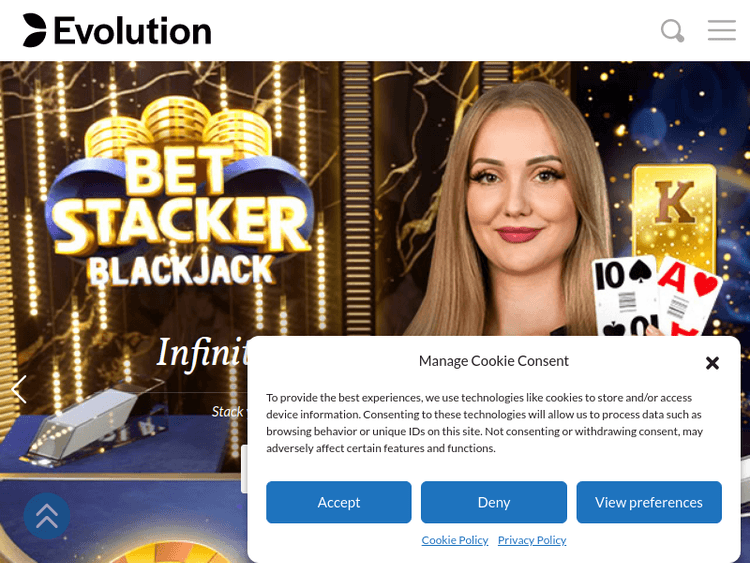Click the scroll-to-top double chevron button
This screenshot has width=750, height=563.
tap(47, 516)
